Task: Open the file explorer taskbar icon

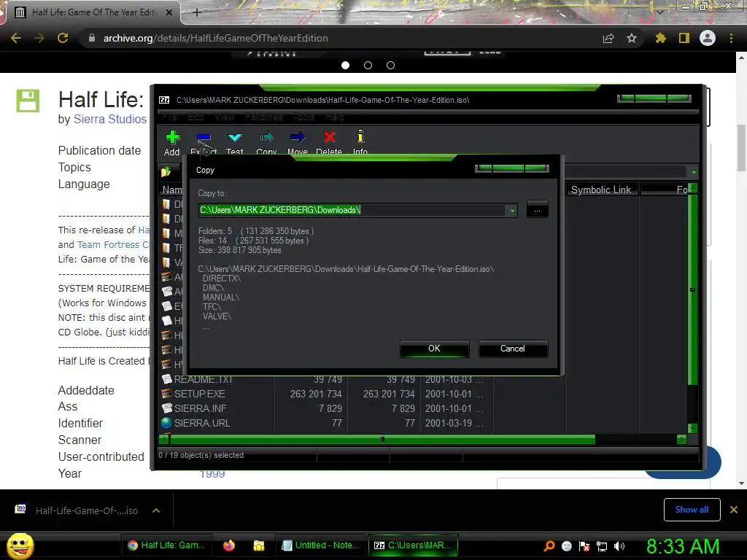Action: tap(259, 545)
